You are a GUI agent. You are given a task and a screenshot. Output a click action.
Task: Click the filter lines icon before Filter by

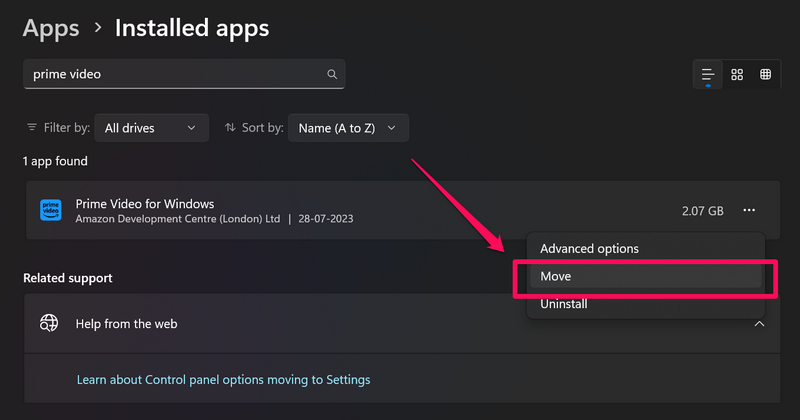point(32,128)
